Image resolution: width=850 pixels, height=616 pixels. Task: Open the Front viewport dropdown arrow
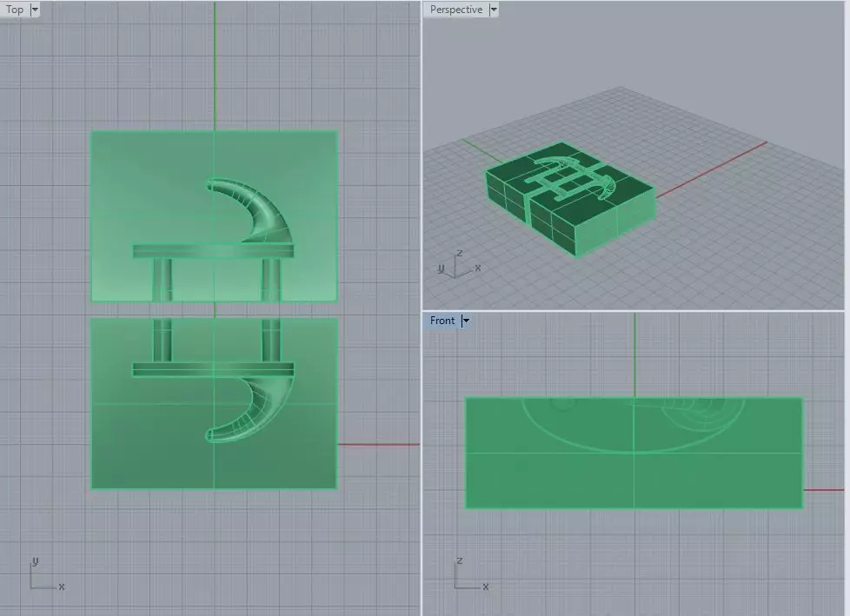pos(466,321)
